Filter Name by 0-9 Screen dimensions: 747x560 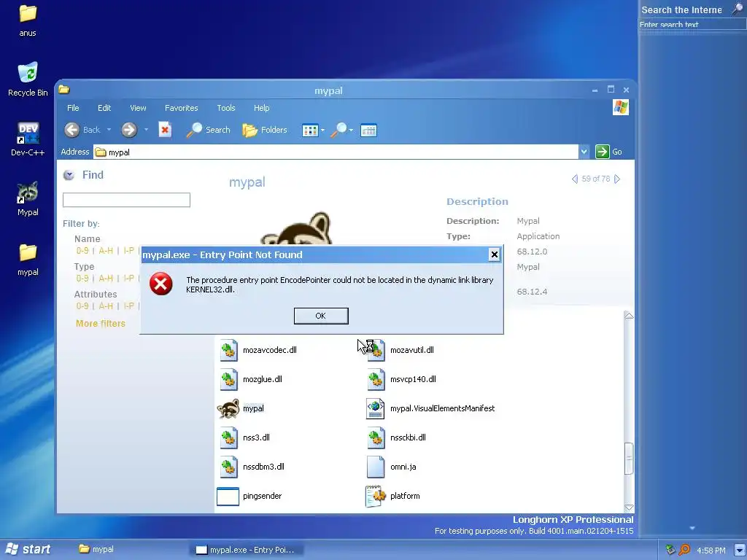[82, 251]
